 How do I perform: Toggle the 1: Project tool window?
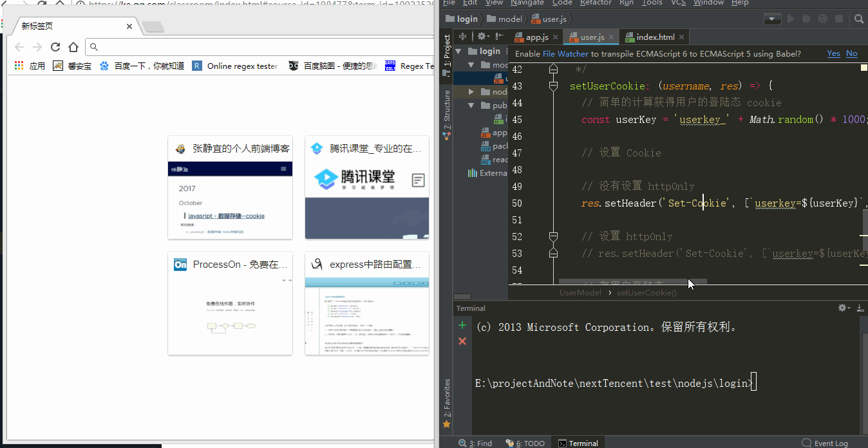coord(447,51)
